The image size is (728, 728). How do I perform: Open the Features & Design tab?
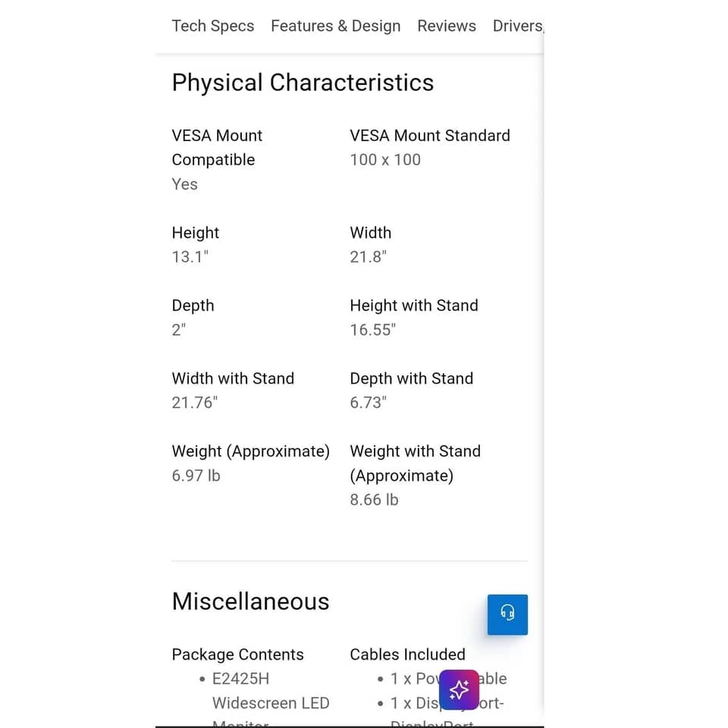click(x=336, y=26)
